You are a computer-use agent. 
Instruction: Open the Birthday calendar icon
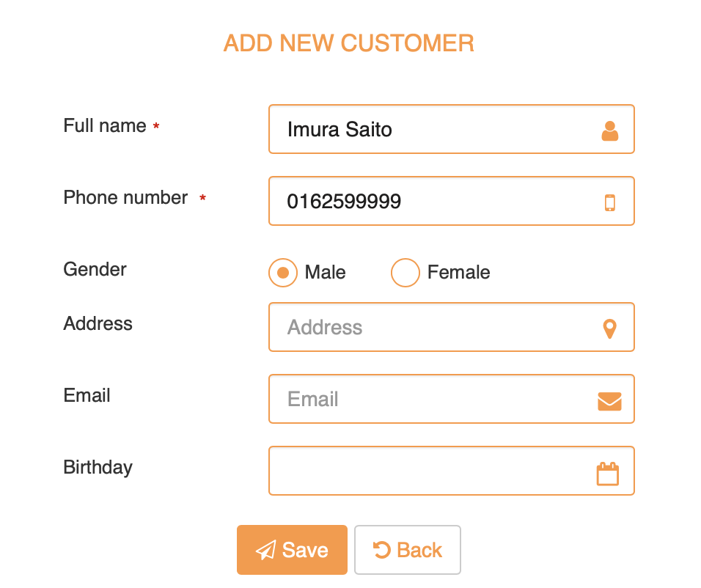[x=608, y=474]
